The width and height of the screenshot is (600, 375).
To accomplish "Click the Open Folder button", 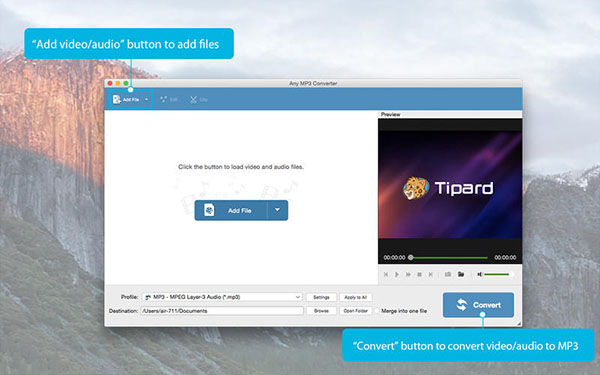I will [355, 311].
